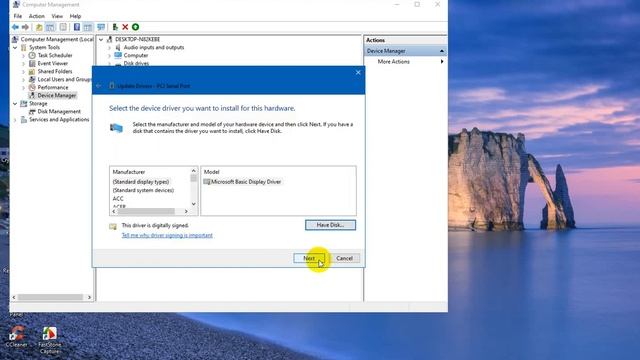Select Services and Applications in the tree

tap(59, 120)
